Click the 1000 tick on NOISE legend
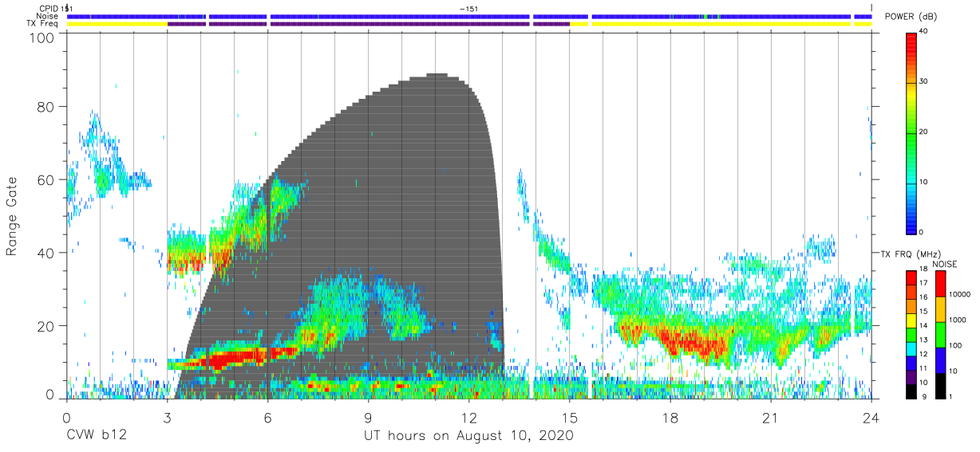 [958, 320]
